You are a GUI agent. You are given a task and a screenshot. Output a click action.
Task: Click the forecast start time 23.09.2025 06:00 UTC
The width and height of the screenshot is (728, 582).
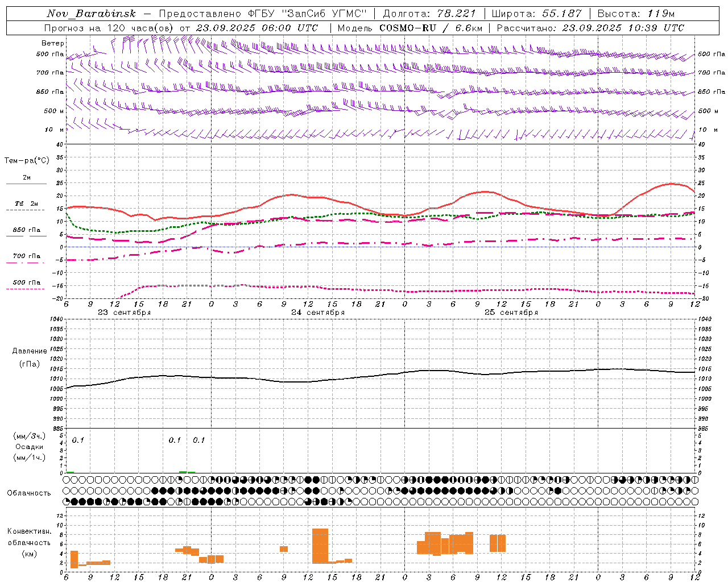(257, 28)
